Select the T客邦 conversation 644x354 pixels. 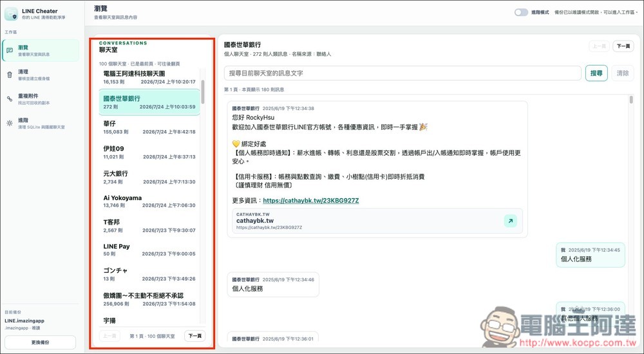[x=149, y=226]
